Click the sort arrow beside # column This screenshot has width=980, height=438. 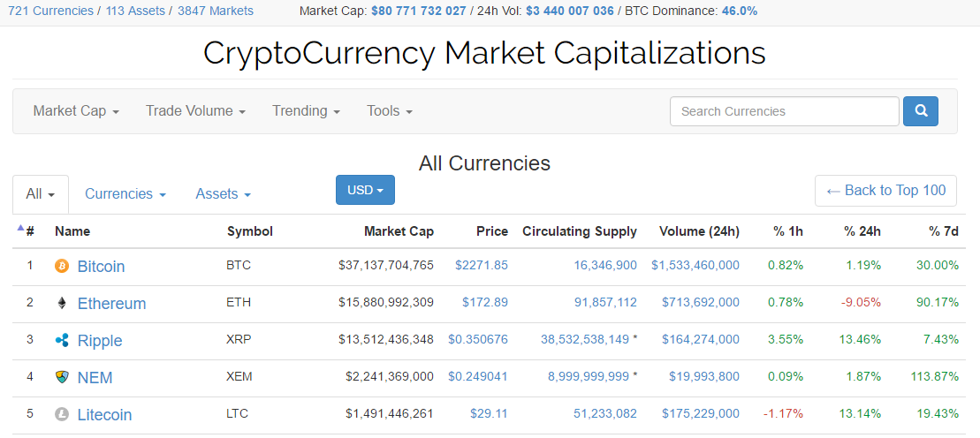click(21, 229)
